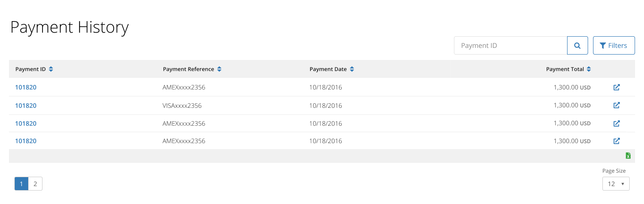Open payment 101820 link in last row

26,141
